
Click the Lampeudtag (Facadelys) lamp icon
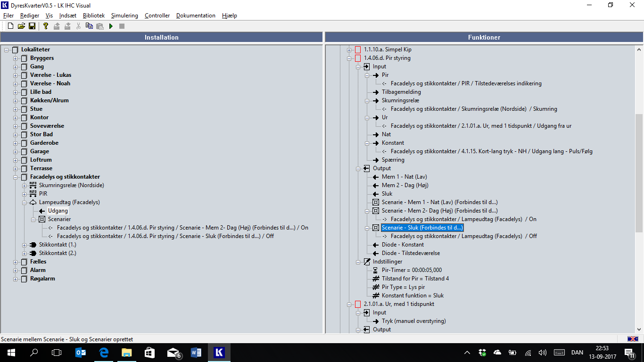point(33,202)
